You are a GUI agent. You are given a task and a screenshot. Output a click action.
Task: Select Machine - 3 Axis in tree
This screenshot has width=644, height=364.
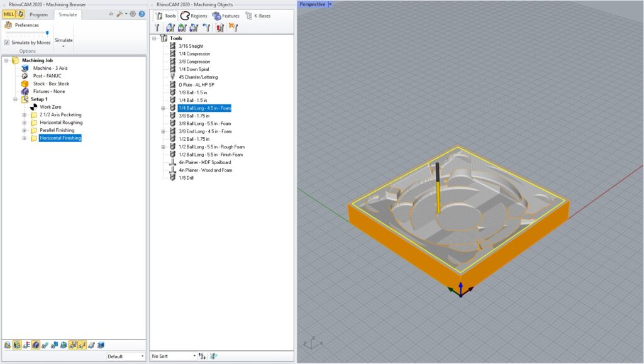(x=50, y=68)
